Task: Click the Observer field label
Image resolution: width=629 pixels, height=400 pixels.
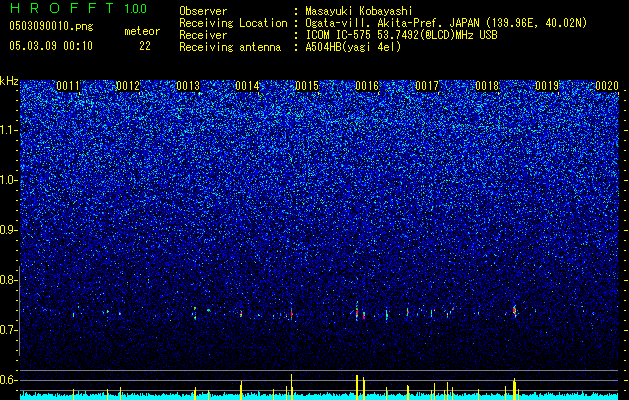Action: (203, 11)
